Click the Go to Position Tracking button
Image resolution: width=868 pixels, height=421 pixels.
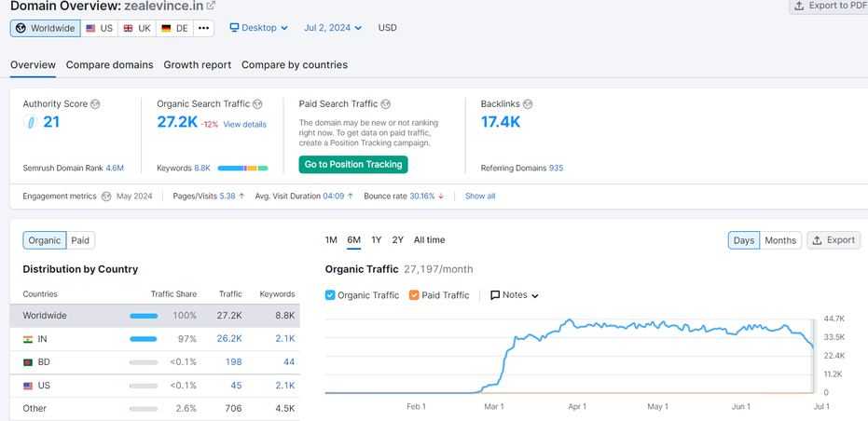click(x=353, y=165)
